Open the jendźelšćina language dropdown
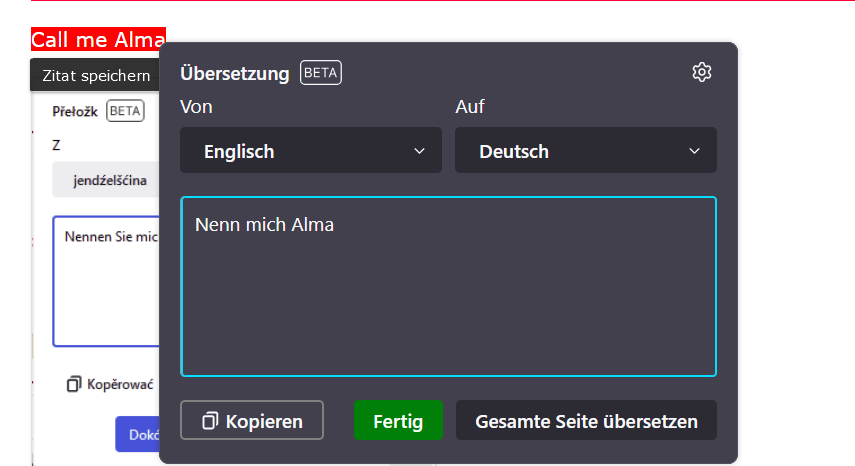The height and width of the screenshot is (466, 855). click(x=106, y=181)
